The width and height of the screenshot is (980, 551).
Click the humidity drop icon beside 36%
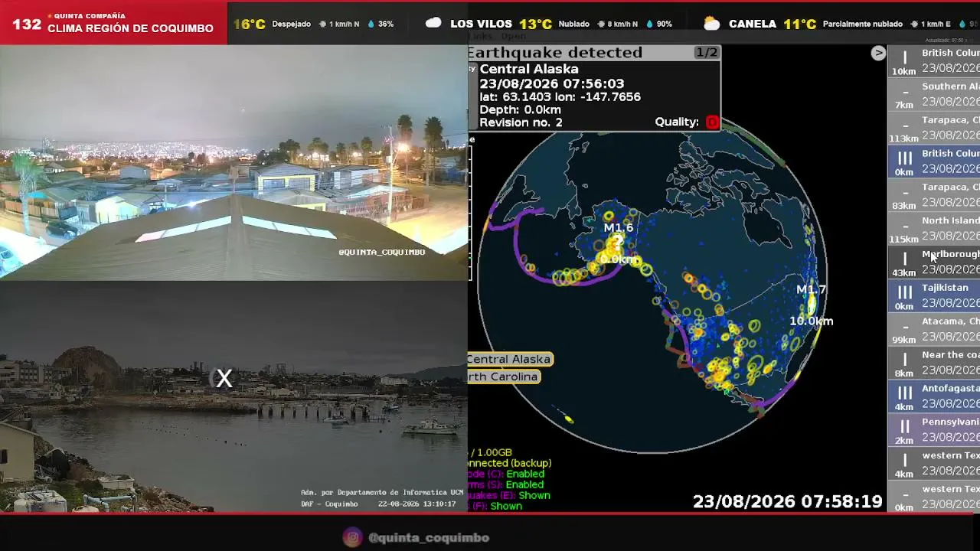371,24
